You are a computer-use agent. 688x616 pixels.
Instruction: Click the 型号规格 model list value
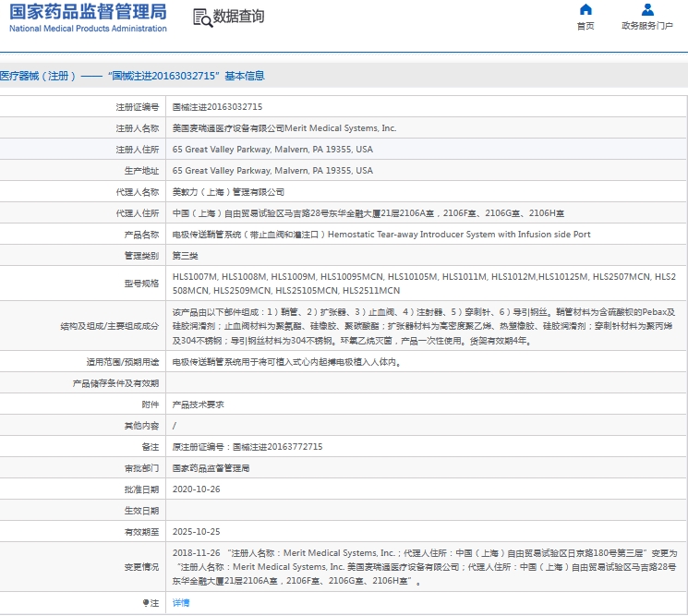click(x=424, y=284)
